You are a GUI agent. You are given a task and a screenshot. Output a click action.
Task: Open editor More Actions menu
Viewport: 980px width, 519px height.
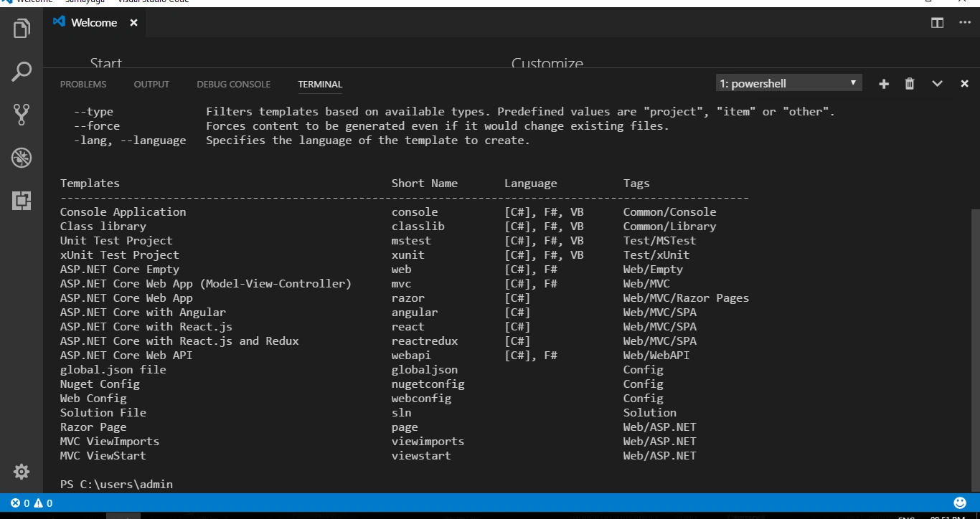pos(965,23)
